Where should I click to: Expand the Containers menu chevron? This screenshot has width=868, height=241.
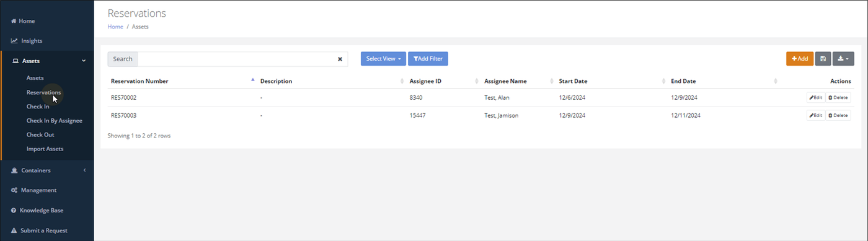coord(84,170)
